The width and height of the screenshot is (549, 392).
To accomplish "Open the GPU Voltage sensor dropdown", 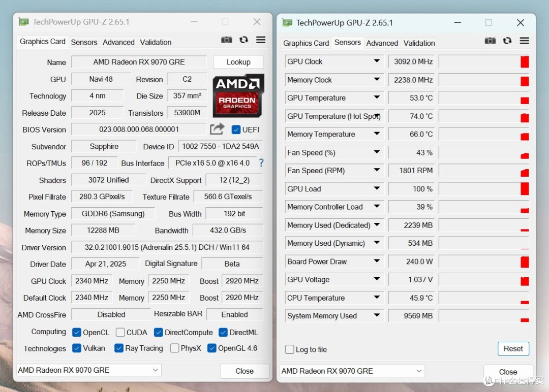I will [x=377, y=279].
